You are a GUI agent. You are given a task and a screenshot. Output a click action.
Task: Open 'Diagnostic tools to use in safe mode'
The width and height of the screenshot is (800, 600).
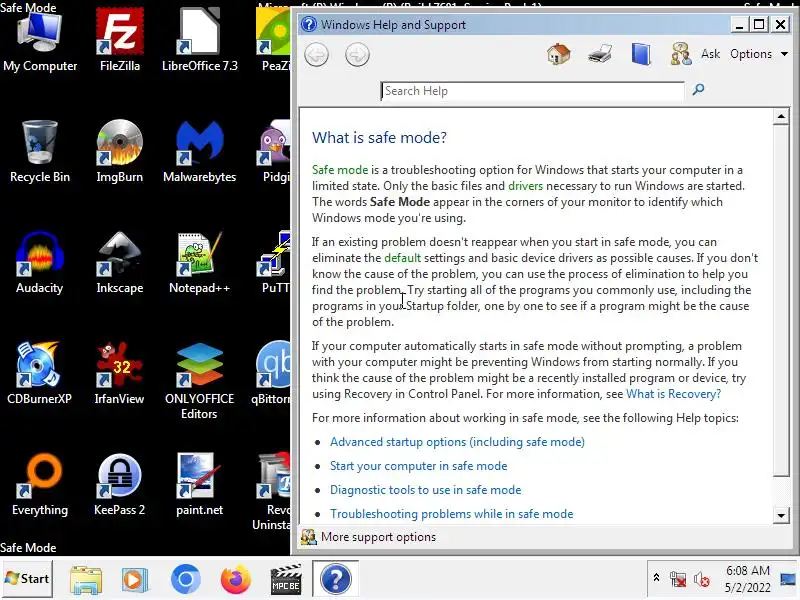coord(426,490)
